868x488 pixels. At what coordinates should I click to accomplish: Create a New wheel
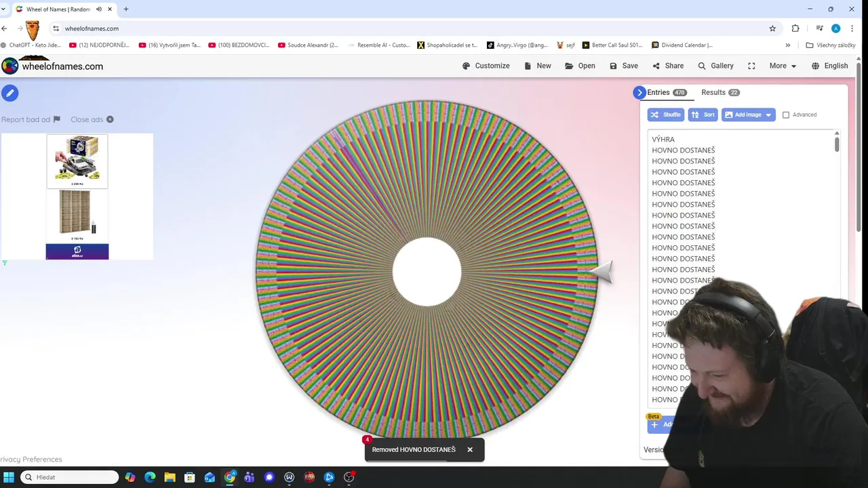538,66
